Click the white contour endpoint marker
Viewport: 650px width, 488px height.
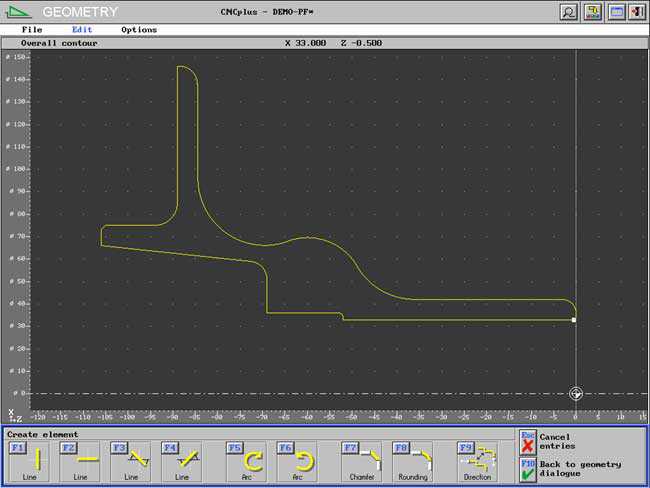pyautogui.click(x=574, y=320)
